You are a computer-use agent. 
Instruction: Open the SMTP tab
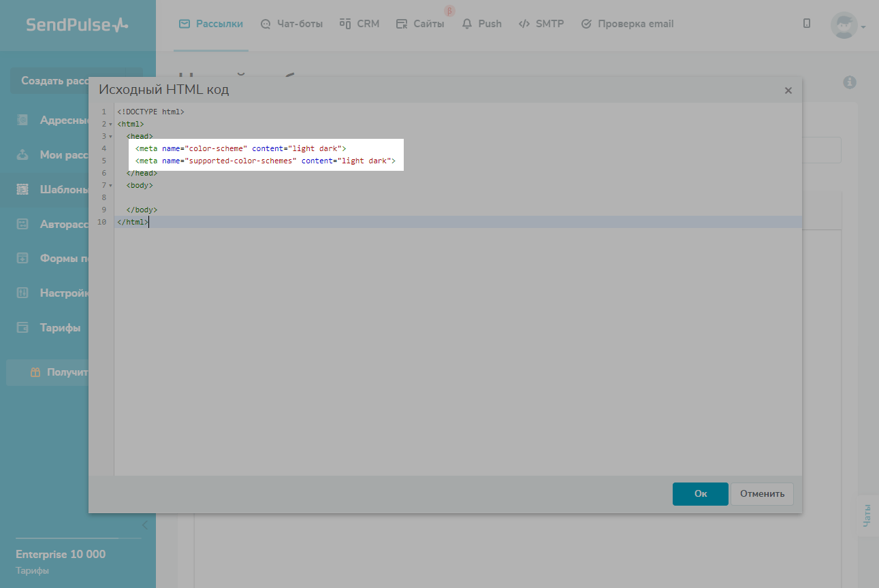tap(541, 24)
